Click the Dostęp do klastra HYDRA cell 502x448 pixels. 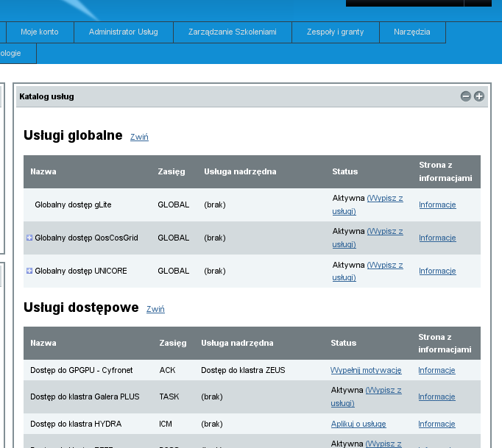pos(76,424)
